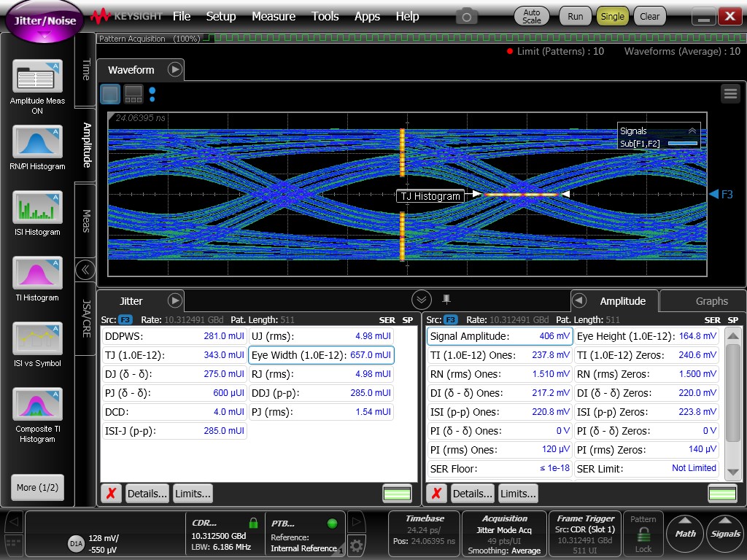Open Amplitude Details

[472, 494]
